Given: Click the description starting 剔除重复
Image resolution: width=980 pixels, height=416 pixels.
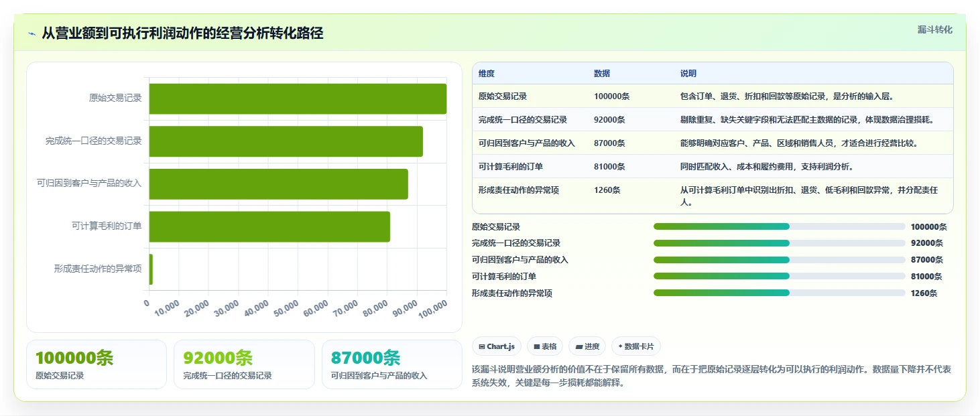Looking at the screenshot, I should [807, 120].
